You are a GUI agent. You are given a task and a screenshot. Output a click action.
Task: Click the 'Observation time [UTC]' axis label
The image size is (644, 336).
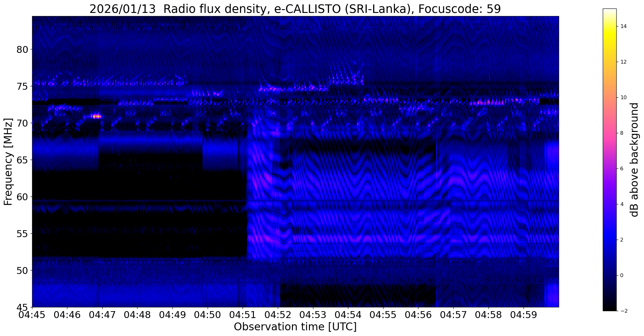[295, 327]
